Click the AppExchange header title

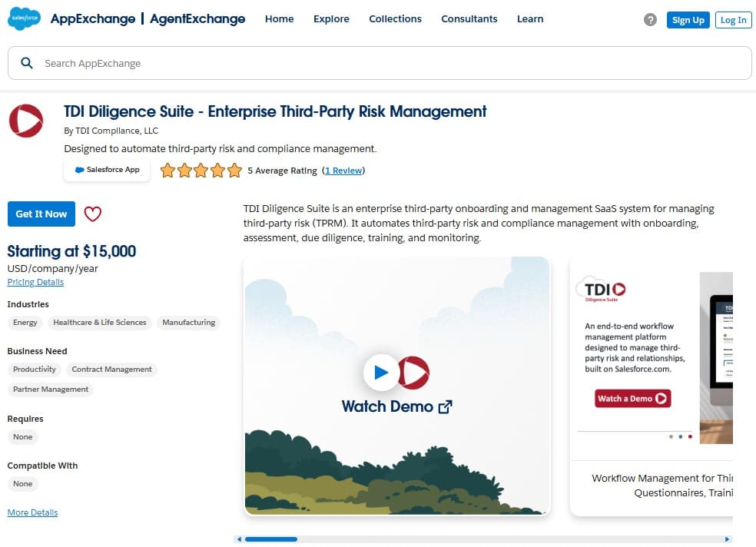[x=93, y=18]
